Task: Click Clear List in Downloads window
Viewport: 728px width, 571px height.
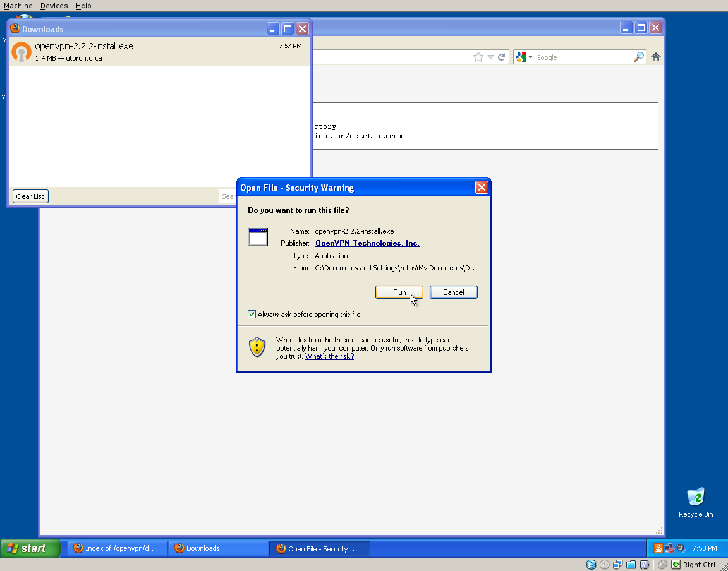Action: 30,196
